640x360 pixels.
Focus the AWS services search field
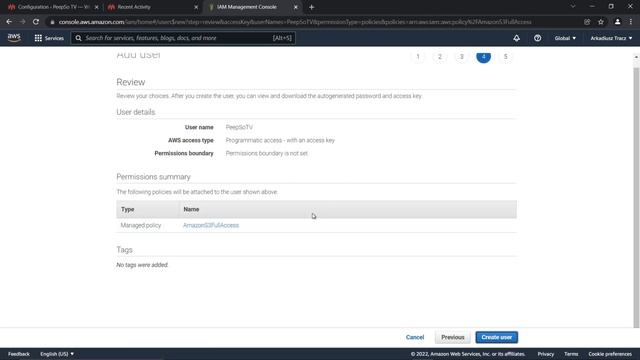pyautogui.click(x=183, y=38)
